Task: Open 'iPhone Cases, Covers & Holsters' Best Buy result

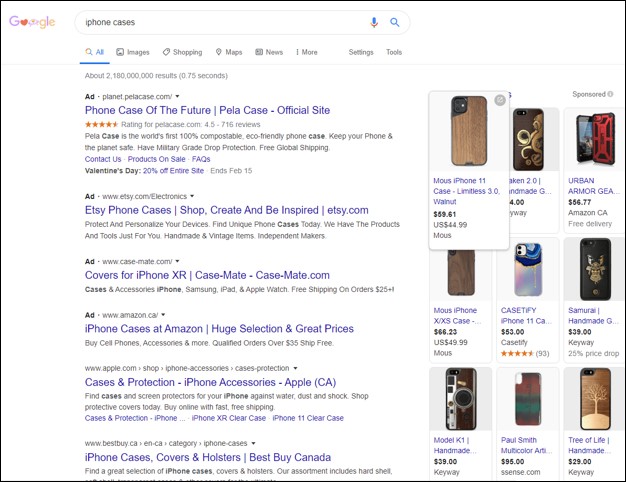Action: 208,457
